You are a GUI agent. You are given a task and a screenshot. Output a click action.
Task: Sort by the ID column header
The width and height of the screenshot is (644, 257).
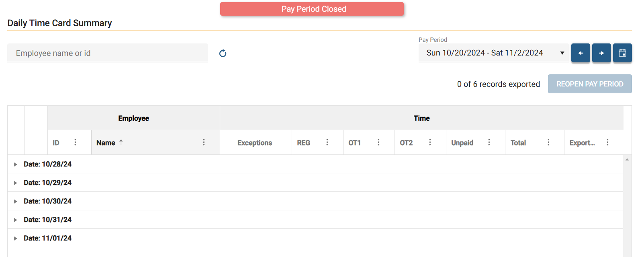pos(56,143)
